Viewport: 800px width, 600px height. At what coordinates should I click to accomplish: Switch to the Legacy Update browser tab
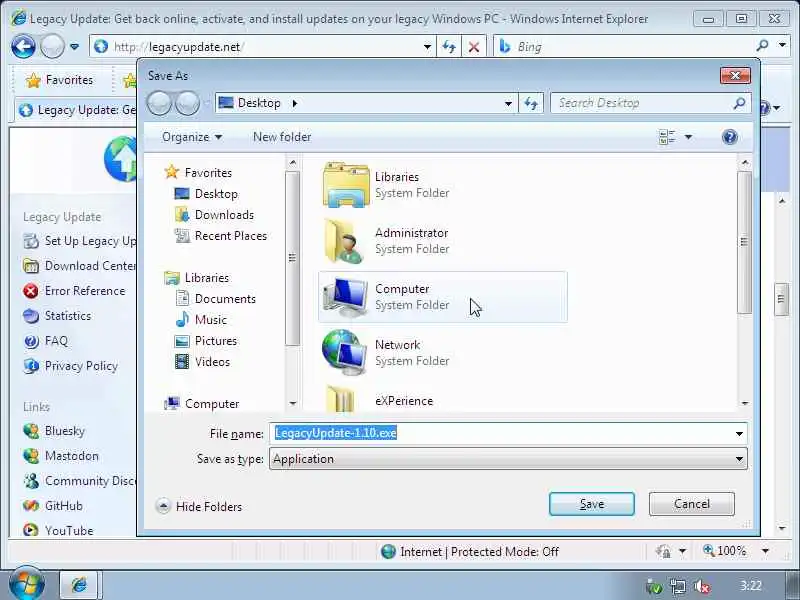76,110
